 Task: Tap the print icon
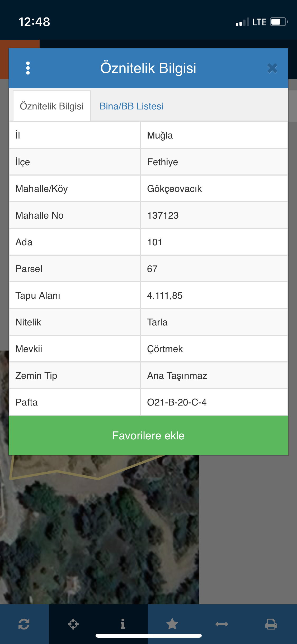tap(271, 624)
